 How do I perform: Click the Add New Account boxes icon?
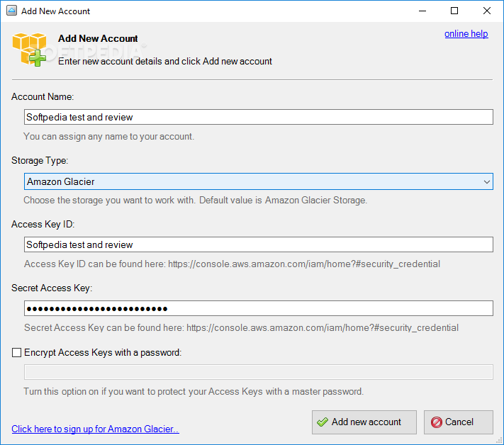[29, 50]
